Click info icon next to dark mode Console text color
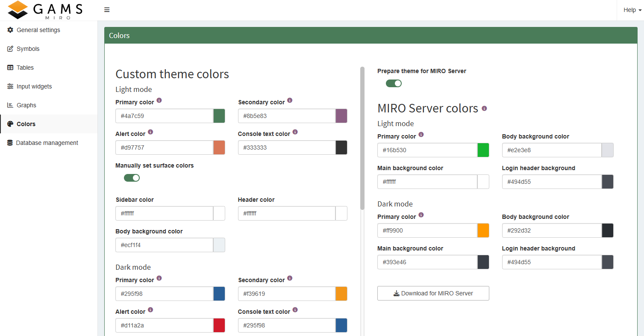 click(x=295, y=310)
